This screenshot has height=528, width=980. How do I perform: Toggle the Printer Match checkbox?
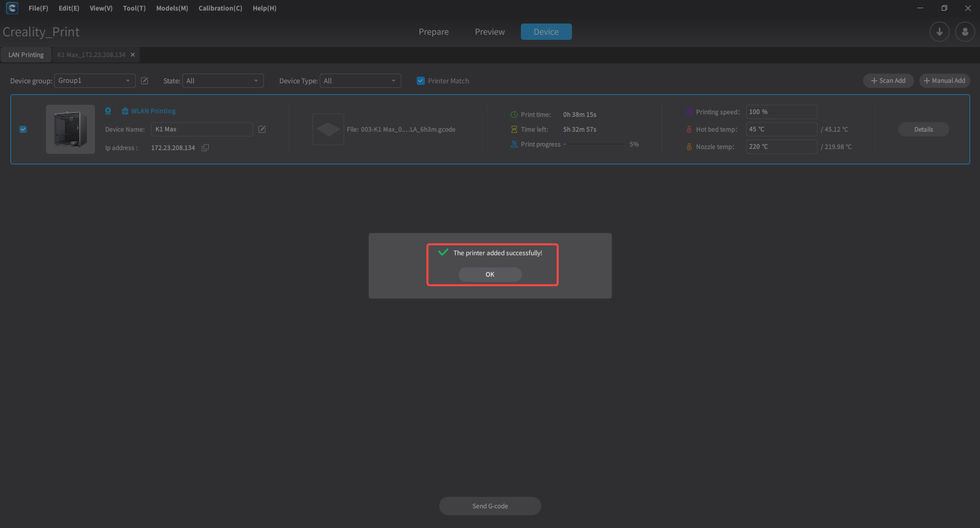pyautogui.click(x=421, y=81)
